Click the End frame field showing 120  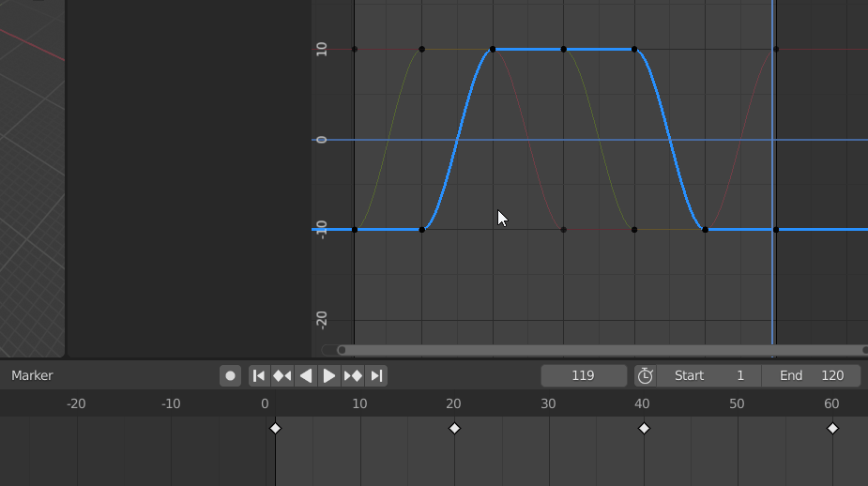pyautogui.click(x=812, y=376)
